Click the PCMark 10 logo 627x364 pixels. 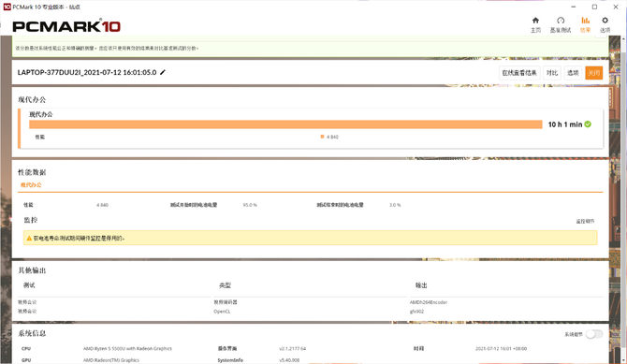[66, 26]
